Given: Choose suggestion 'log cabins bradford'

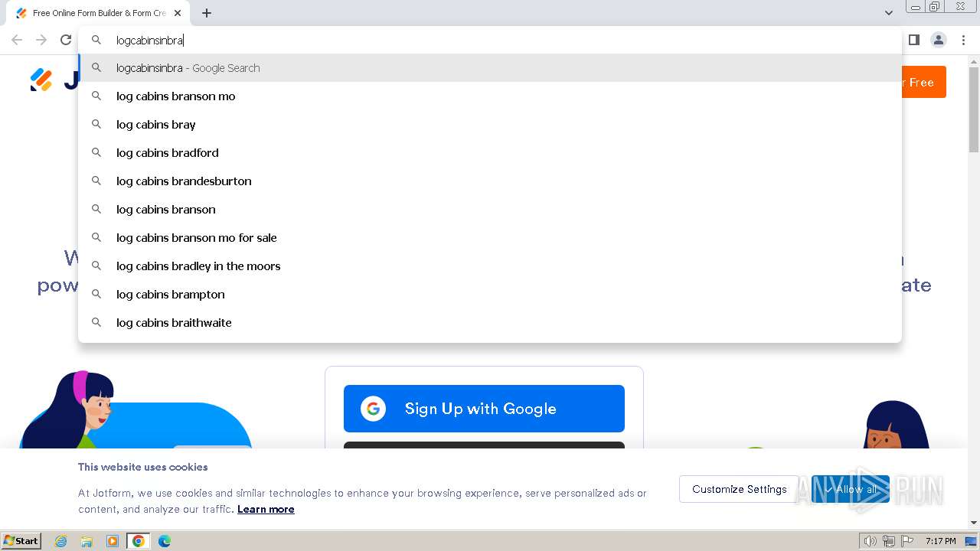Looking at the screenshot, I should pos(490,153).
